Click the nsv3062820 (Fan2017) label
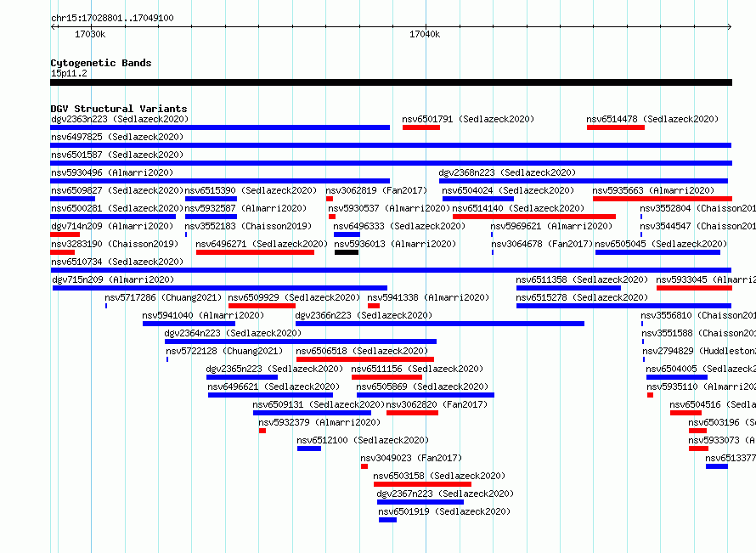756x553 pixels. click(x=437, y=404)
